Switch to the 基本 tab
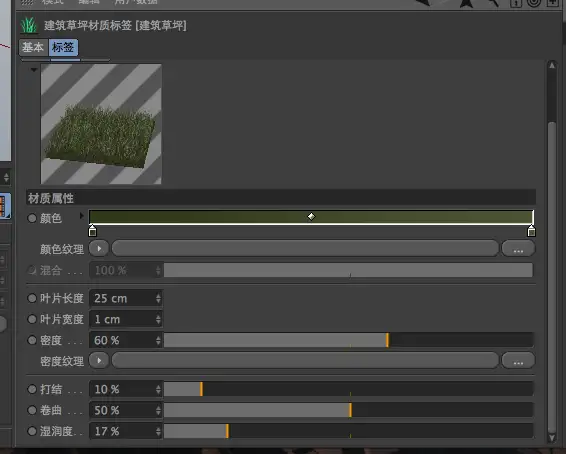The height and width of the screenshot is (454, 566). pos(34,47)
